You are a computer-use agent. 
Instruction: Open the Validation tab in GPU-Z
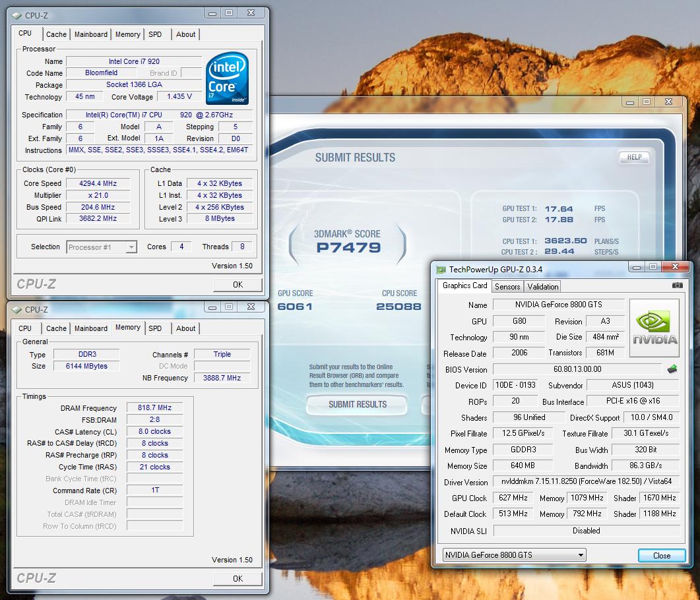click(543, 287)
